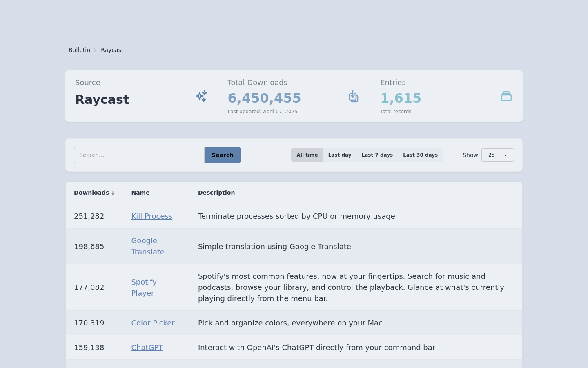Click the Total records caption
Screen dimensions: 588x368
(396, 112)
